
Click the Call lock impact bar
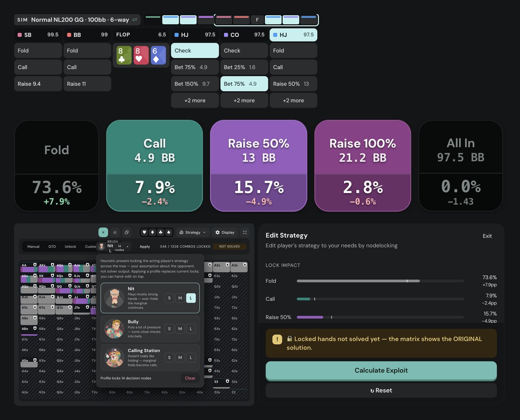coord(380,299)
